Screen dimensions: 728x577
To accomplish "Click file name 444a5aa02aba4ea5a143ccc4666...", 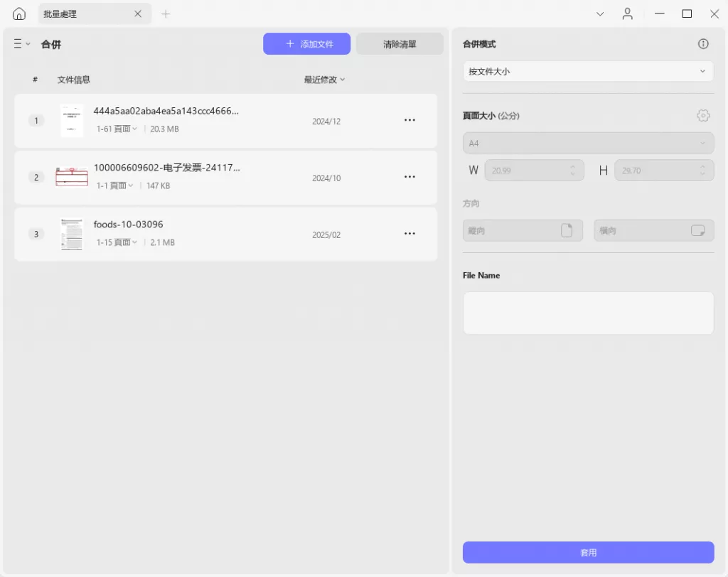I will tap(166, 111).
